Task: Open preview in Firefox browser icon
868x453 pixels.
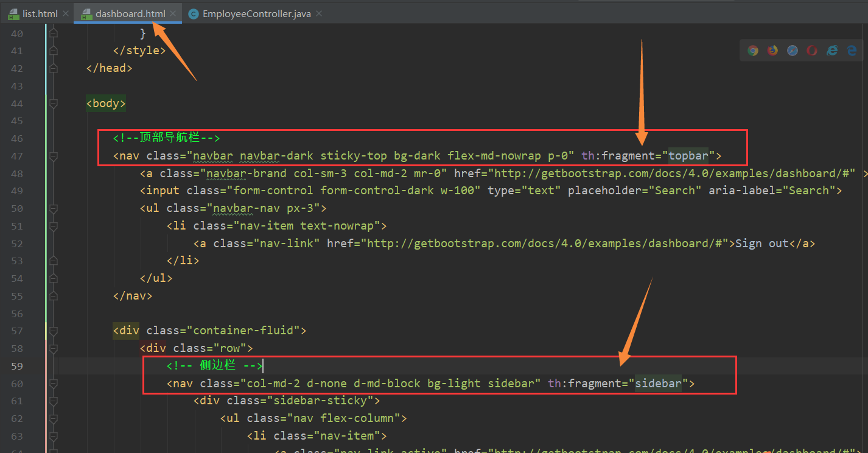Action: pos(772,51)
